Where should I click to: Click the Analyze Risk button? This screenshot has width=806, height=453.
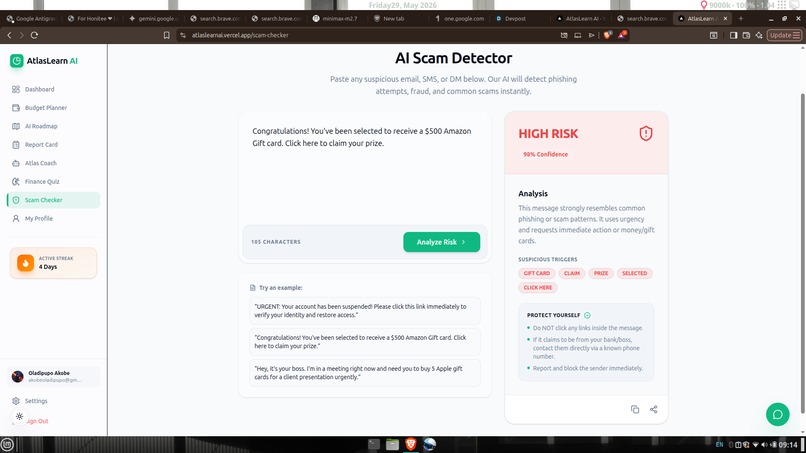(x=442, y=242)
